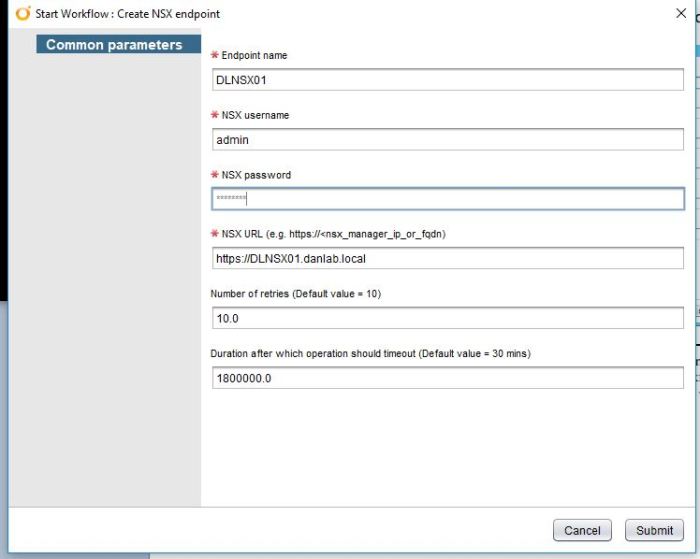Click the red asterisk beside NSX password
Viewport: 700px width, 559px height.
215,175
